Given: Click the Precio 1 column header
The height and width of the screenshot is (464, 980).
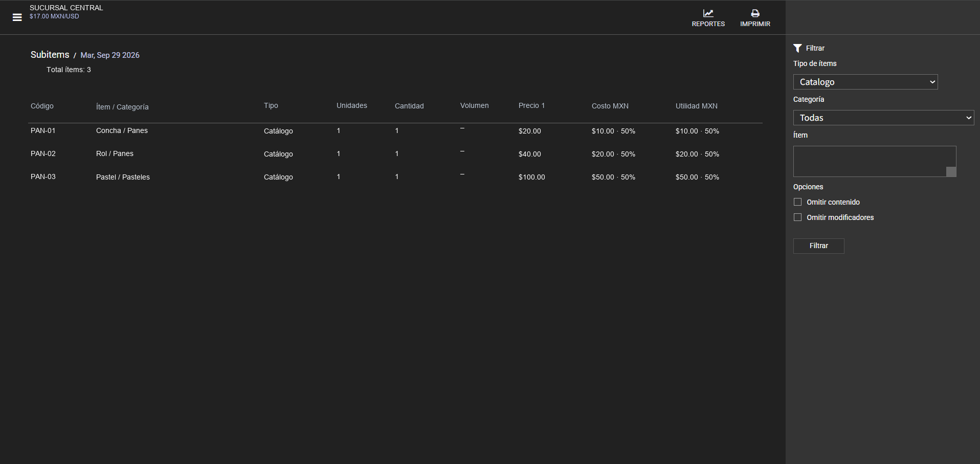Looking at the screenshot, I should pyautogui.click(x=531, y=105).
